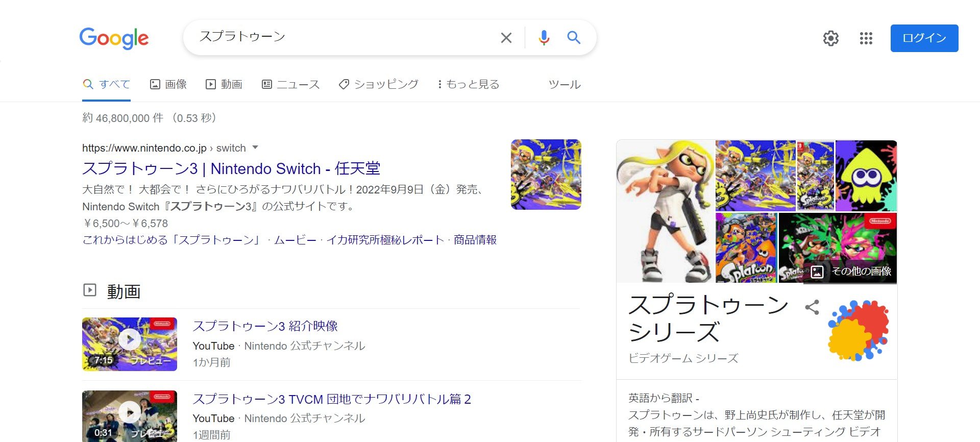This screenshot has height=442, width=980.
Task: Open the ツール options
Action: [565, 84]
